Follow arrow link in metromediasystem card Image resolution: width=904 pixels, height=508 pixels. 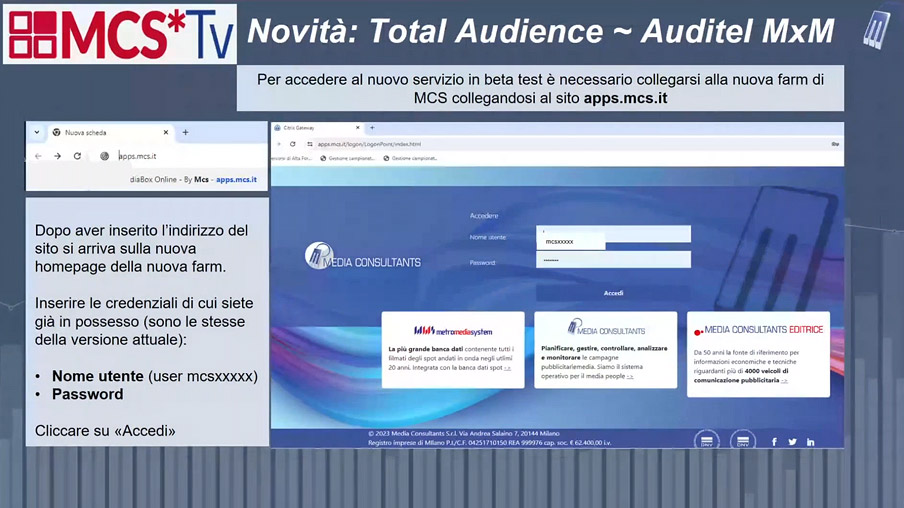click(507, 368)
